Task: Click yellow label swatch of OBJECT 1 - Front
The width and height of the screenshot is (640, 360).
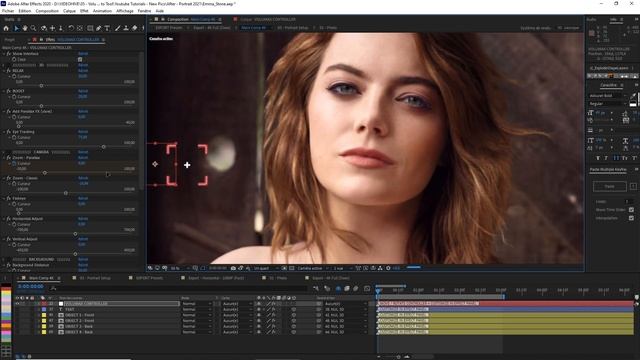Action: pos(44,315)
